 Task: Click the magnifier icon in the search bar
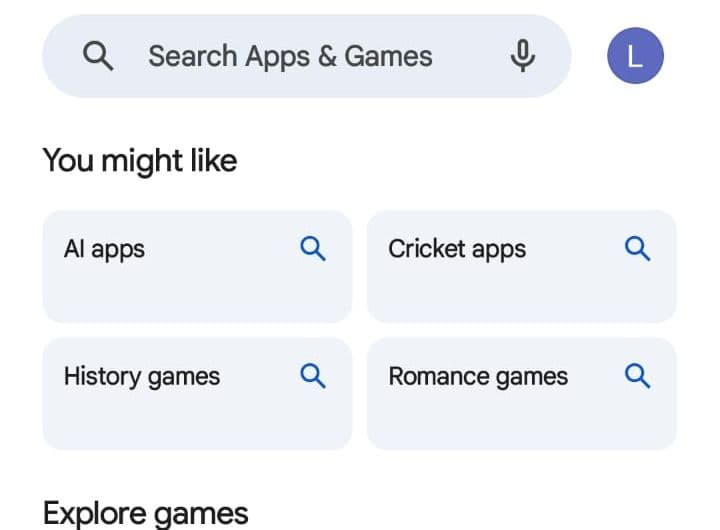(x=98, y=56)
